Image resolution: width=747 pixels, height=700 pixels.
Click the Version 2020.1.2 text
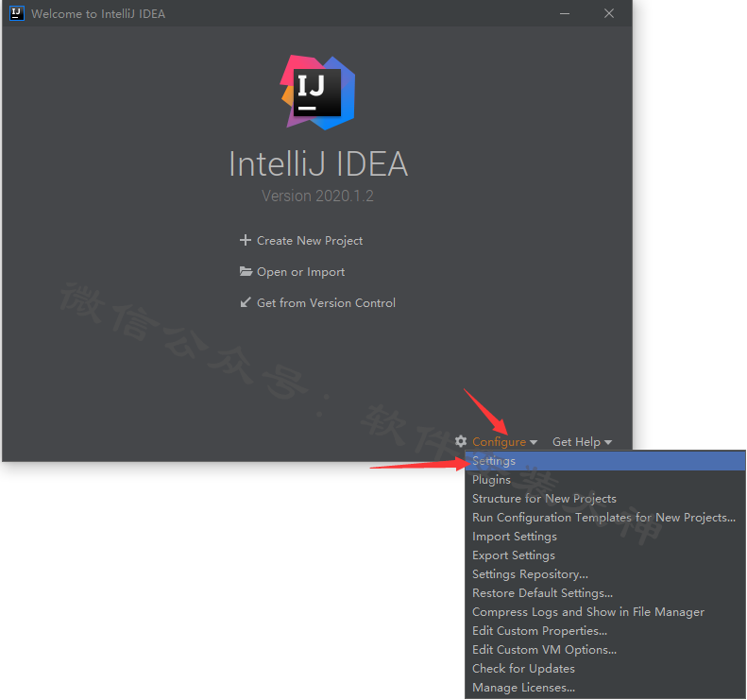(317, 196)
